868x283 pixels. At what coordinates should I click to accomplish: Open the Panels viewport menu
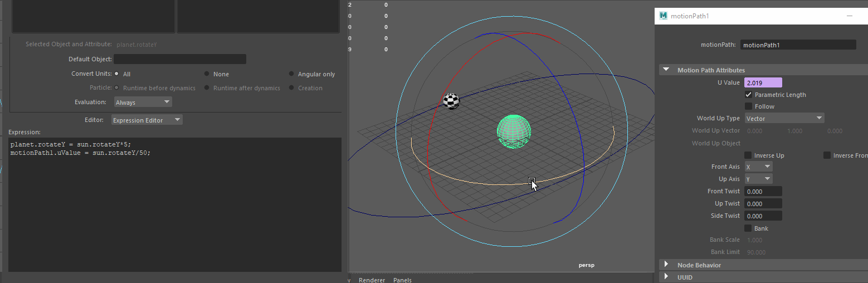click(402, 280)
